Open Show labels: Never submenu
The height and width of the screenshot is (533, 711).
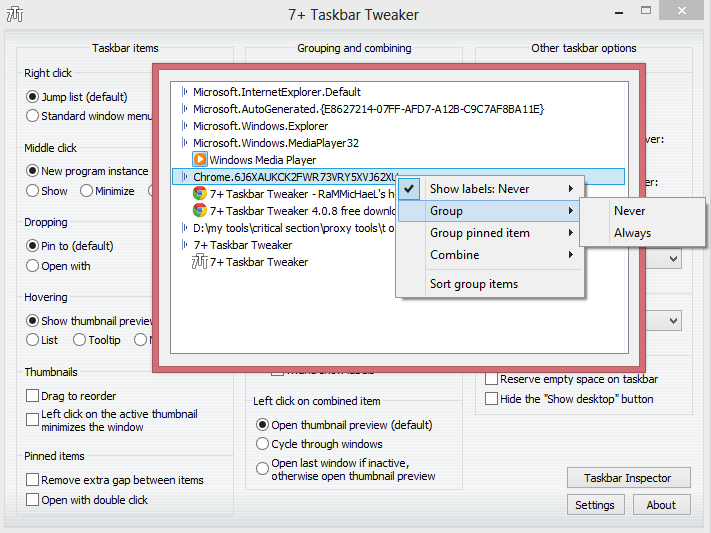(490, 189)
